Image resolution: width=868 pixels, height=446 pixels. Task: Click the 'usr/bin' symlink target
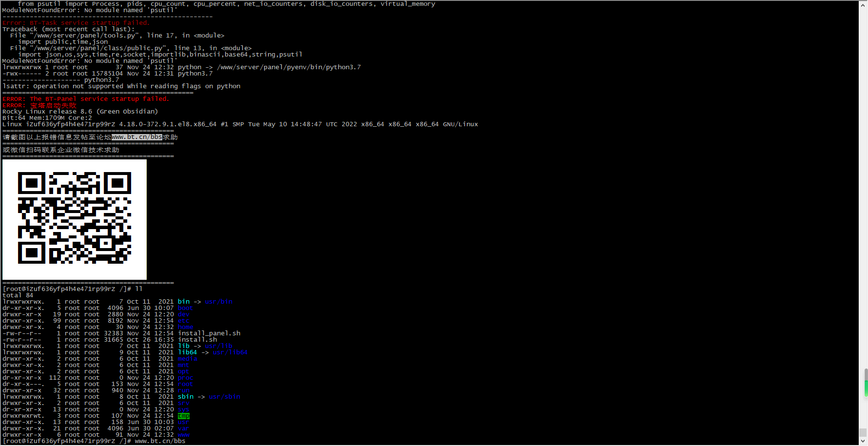219,302
